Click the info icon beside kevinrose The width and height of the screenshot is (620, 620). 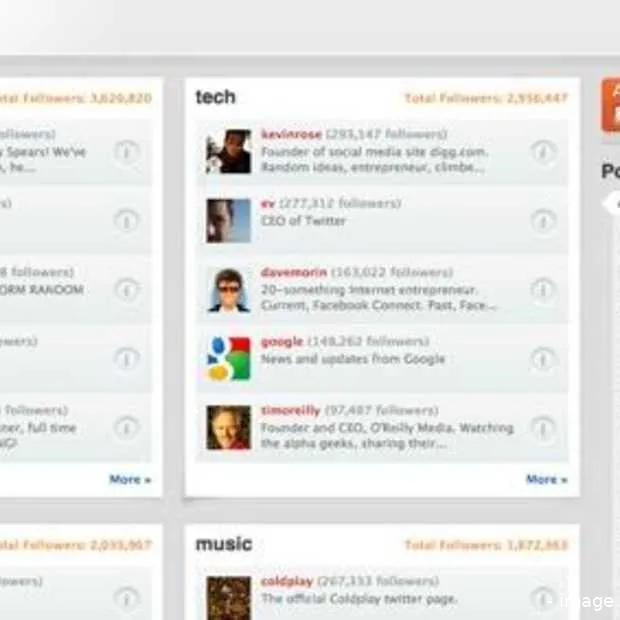coord(542,153)
